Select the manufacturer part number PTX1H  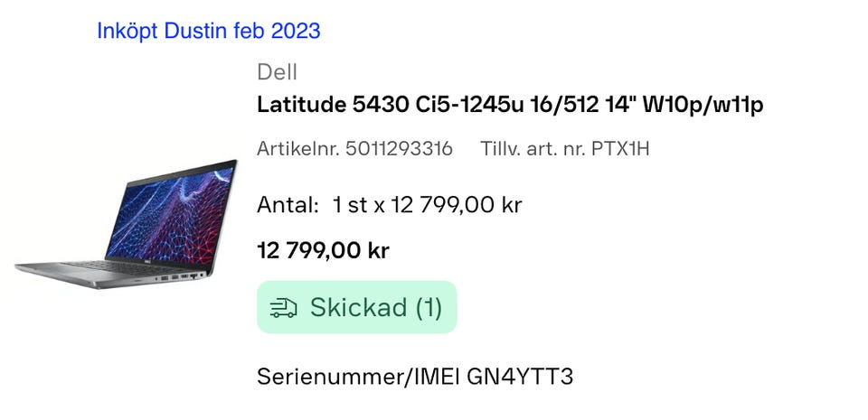pyautogui.click(x=620, y=149)
